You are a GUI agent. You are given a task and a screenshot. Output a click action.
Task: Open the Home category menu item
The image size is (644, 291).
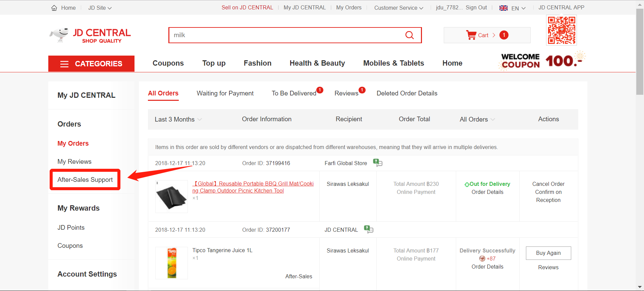tap(452, 63)
